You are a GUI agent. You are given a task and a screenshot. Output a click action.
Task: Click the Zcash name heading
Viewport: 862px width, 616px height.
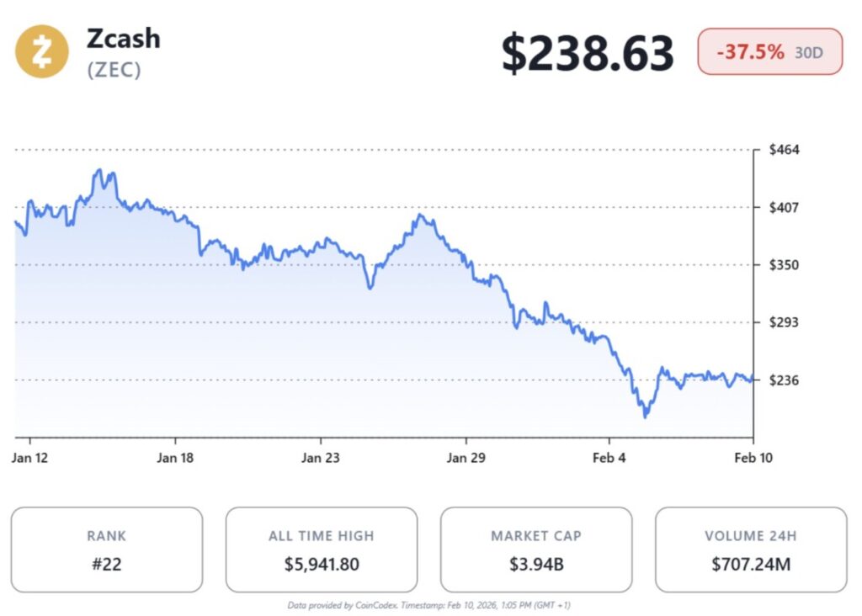123,38
